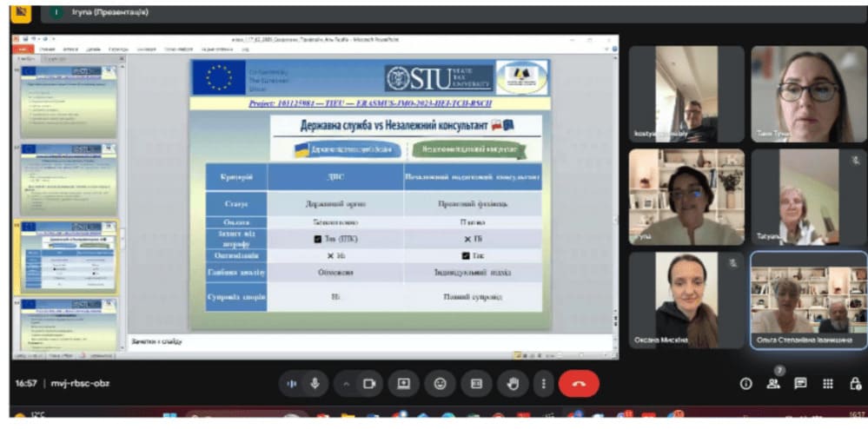Leave the call with the red hang-up button

(579, 383)
